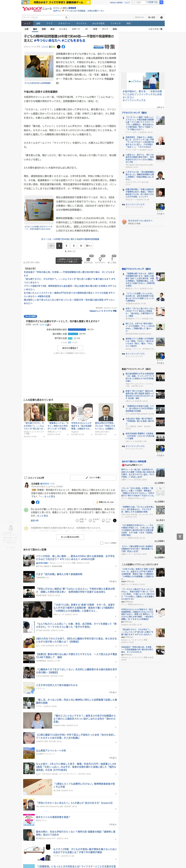This screenshot has width=186, height=868.
Task: Share the article headline on X
Action: [x=59, y=47]
